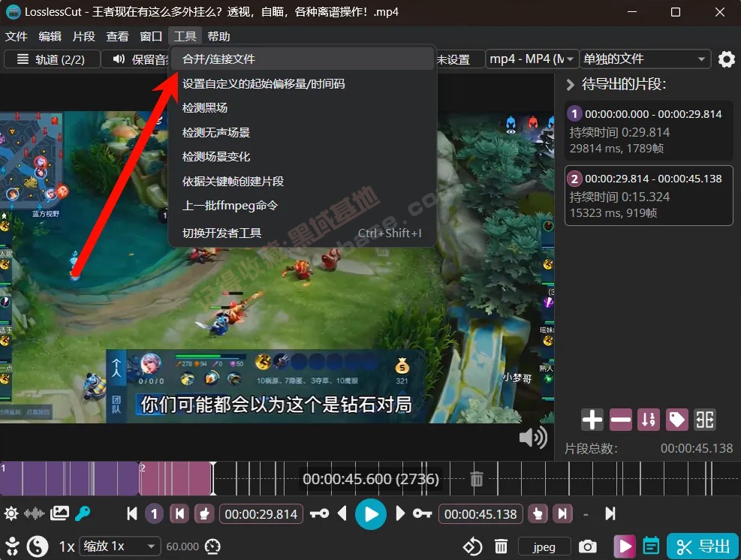Screen dimensions: 741x560
Task: Collapse 待导出的片段 panel chevron
Action: pyautogui.click(x=570, y=85)
